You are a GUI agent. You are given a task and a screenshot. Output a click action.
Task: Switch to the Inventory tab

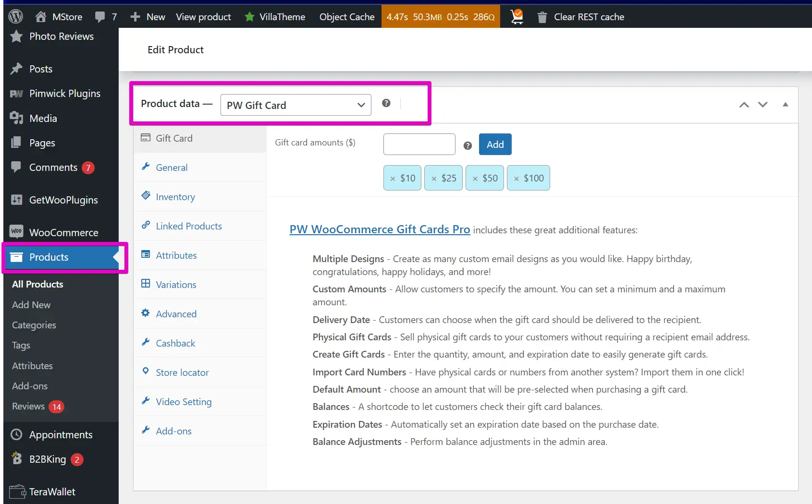tap(175, 197)
